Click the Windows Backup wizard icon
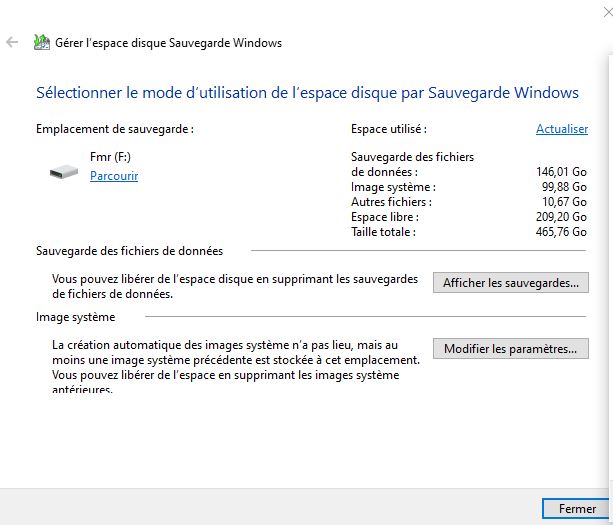This screenshot has height=525, width=613. pyautogui.click(x=42, y=42)
